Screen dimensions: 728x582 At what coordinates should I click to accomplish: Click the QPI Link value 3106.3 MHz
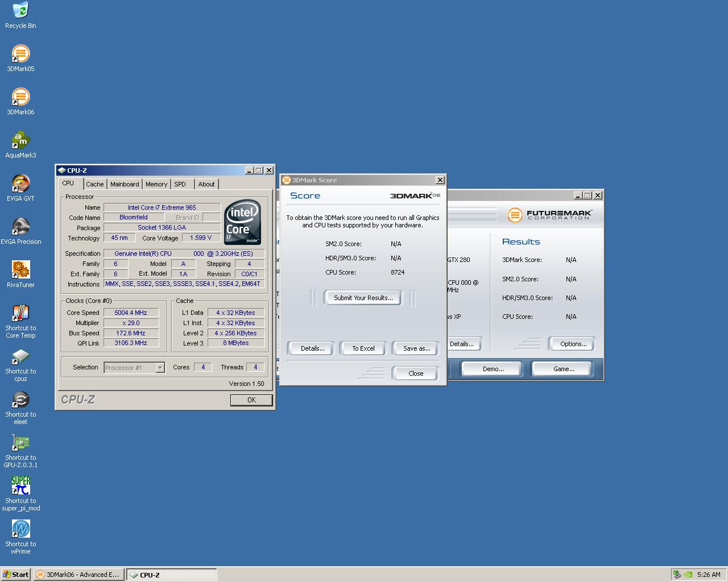(131, 343)
